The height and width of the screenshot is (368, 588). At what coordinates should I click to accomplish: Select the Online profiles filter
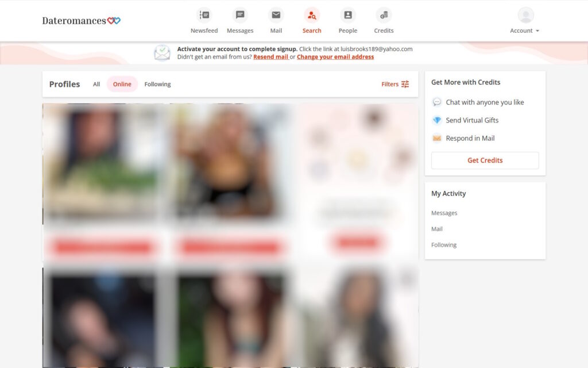click(122, 84)
